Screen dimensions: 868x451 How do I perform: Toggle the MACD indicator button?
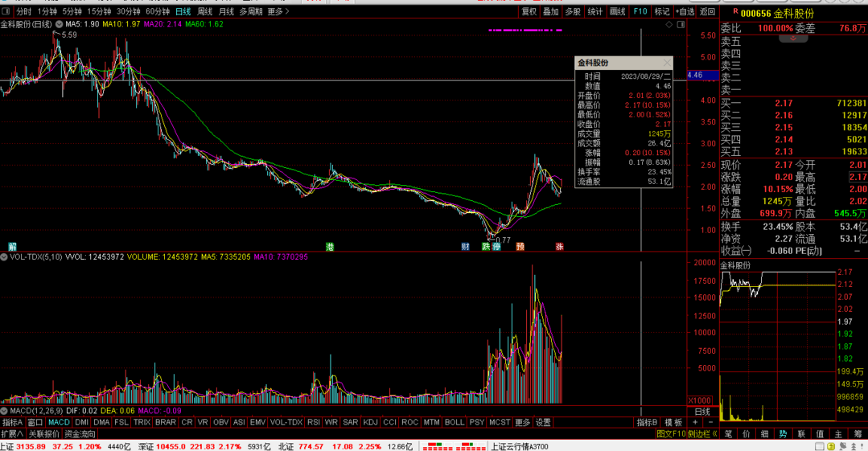(x=59, y=422)
